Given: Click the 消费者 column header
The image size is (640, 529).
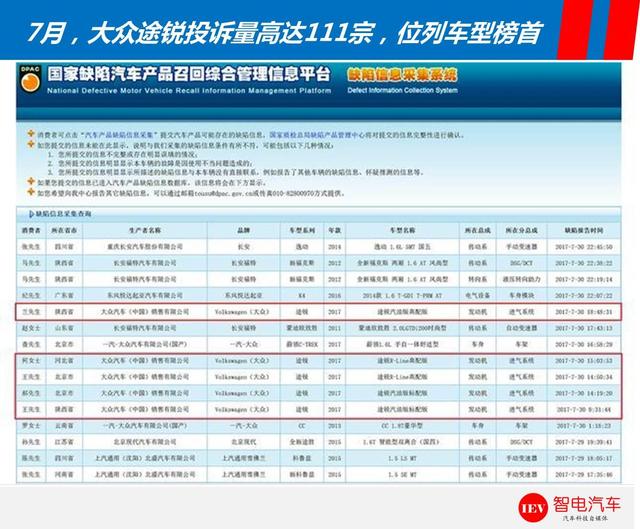Looking at the screenshot, I should [31, 231].
